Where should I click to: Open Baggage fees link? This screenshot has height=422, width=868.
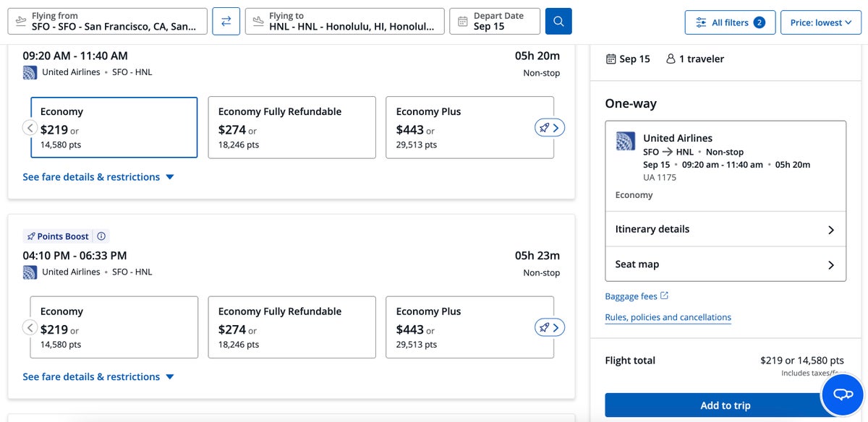coord(637,296)
